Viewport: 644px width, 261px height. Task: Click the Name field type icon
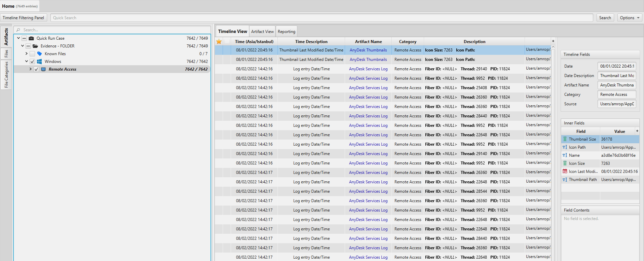pos(565,155)
